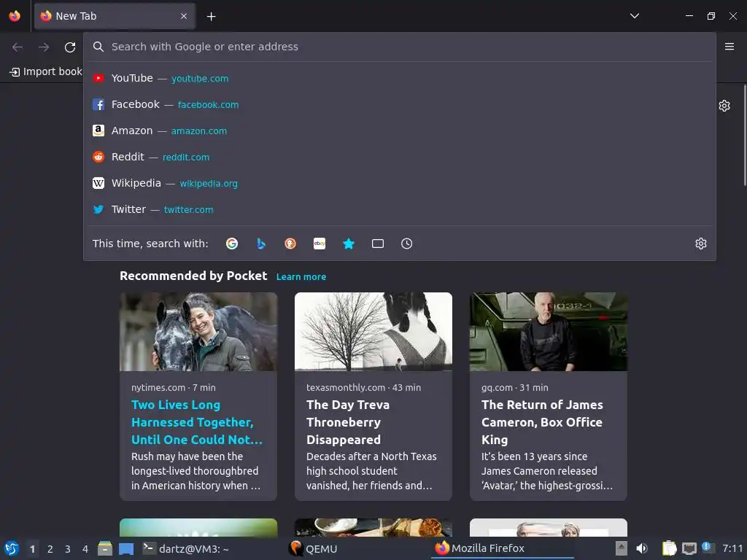This screenshot has width=747, height=560.
Task: Open the horse and woman article thumbnail
Action: click(x=198, y=332)
